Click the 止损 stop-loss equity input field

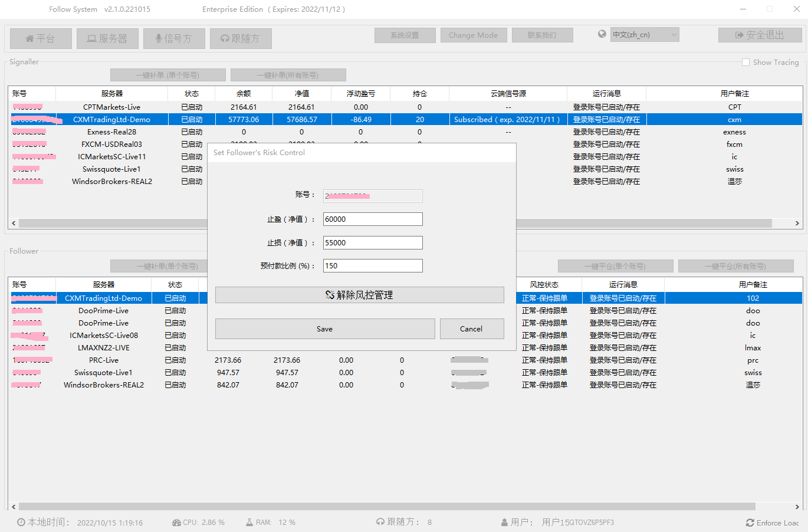tap(373, 243)
